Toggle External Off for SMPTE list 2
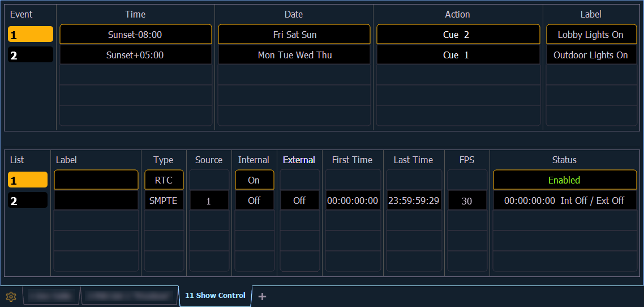 pyautogui.click(x=299, y=201)
